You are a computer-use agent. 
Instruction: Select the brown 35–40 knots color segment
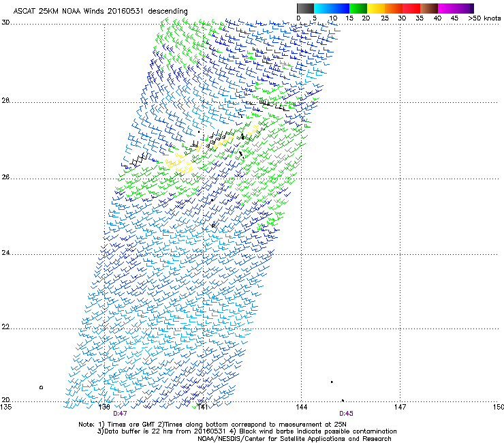(x=429, y=8)
